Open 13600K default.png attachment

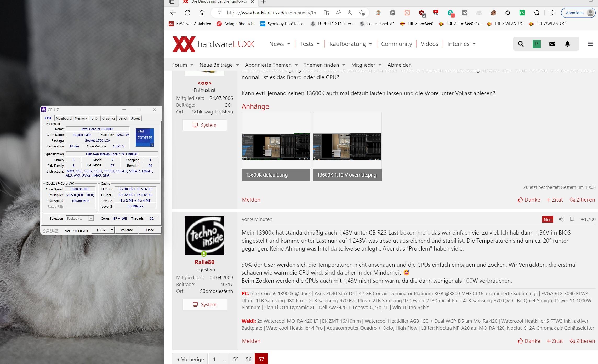pyautogui.click(x=276, y=146)
